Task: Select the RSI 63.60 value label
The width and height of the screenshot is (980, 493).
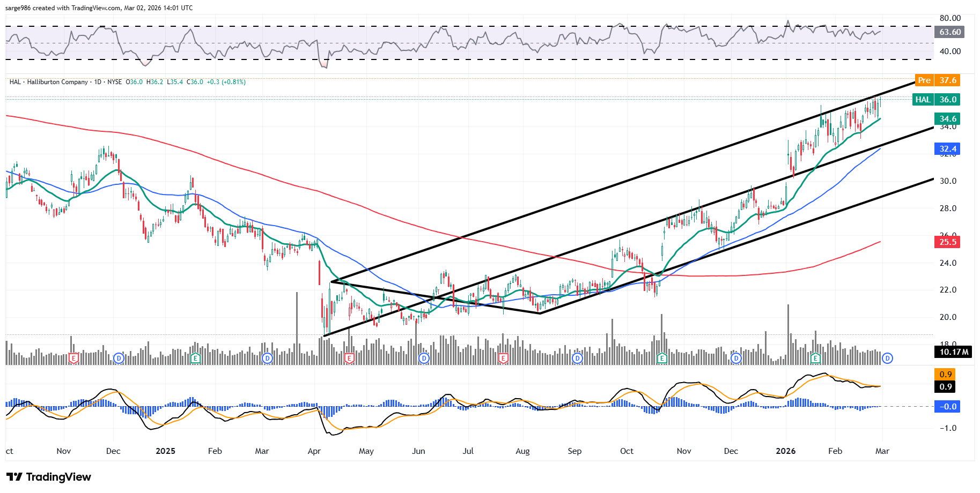Action: coord(949,32)
